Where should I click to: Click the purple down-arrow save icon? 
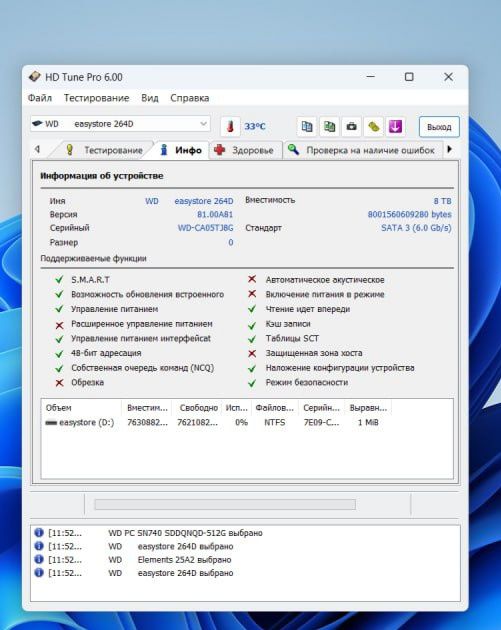pos(395,127)
